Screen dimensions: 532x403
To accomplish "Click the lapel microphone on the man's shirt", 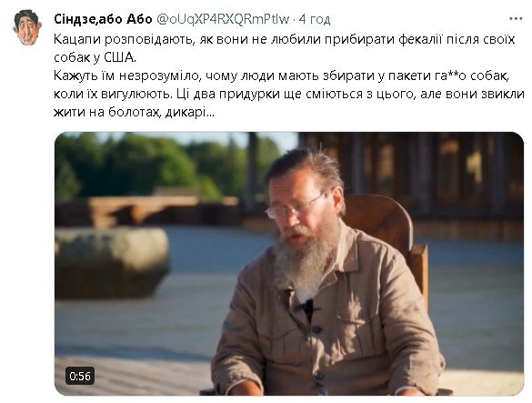I will click(x=308, y=308).
